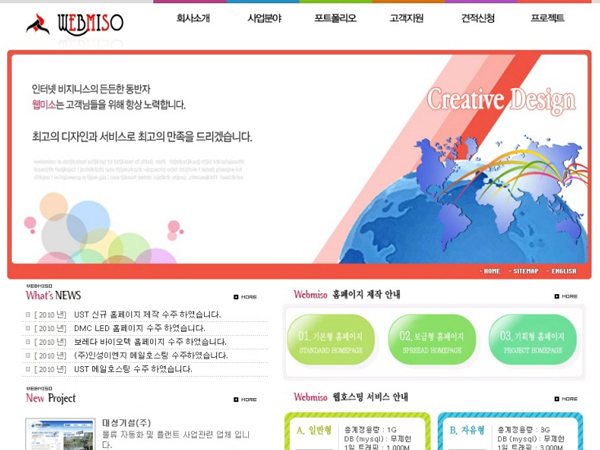The height and width of the screenshot is (450, 600).
Task: Click the MORE icon beside What's NEWS
Action: pyautogui.click(x=245, y=296)
